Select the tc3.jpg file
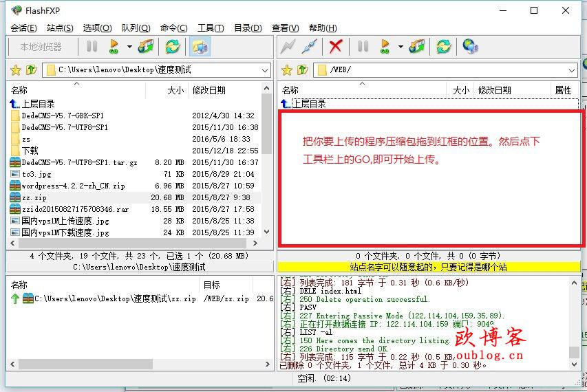Viewport: 587px width, 392px height. pos(31,174)
